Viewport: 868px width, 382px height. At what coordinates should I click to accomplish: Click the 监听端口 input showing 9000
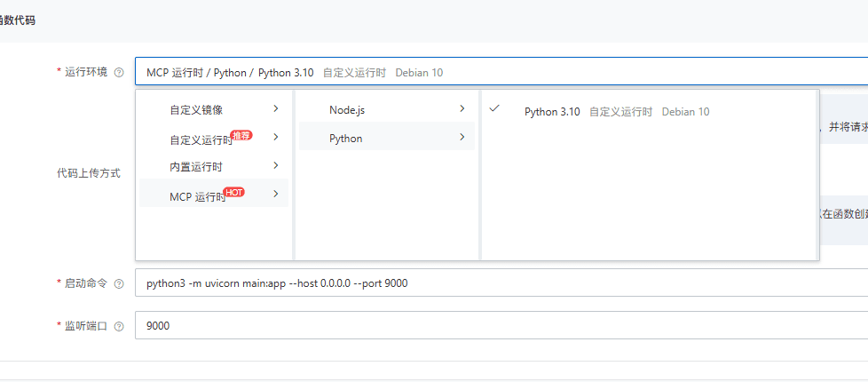point(501,326)
